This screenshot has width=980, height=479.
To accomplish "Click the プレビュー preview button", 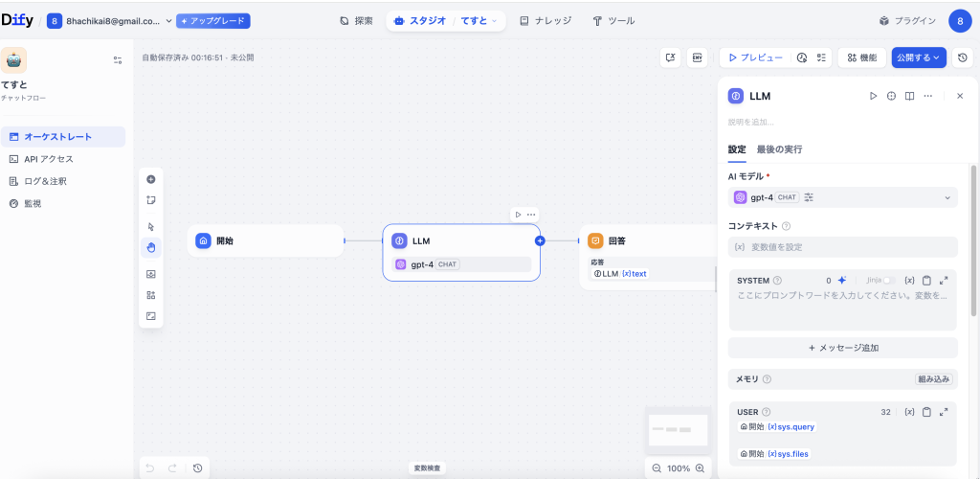I will coord(755,57).
